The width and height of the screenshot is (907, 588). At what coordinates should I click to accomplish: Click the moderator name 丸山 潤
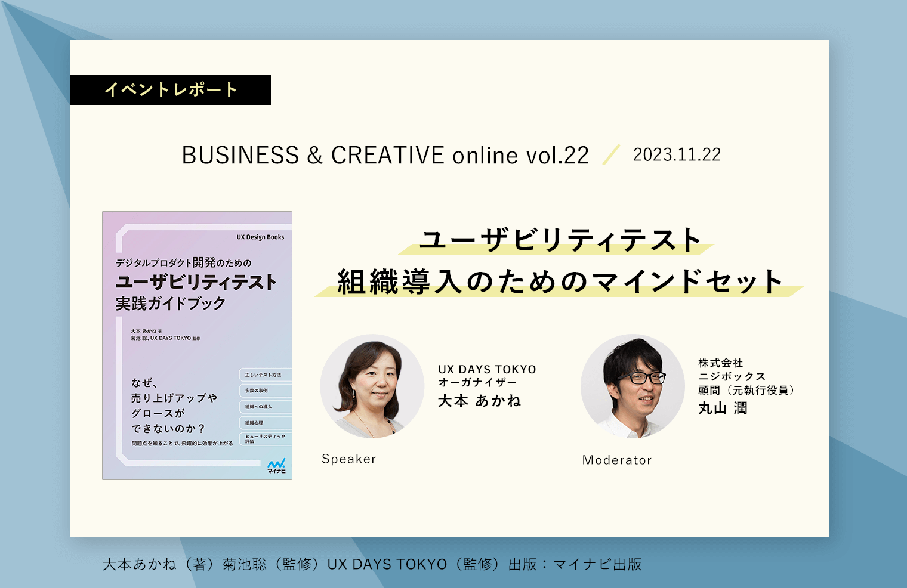pos(723,408)
